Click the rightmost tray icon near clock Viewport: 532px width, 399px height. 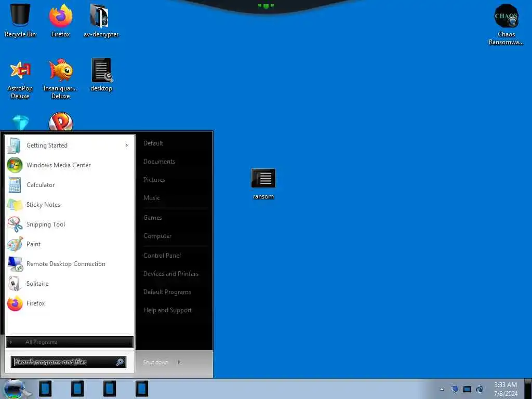(x=480, y=389)
